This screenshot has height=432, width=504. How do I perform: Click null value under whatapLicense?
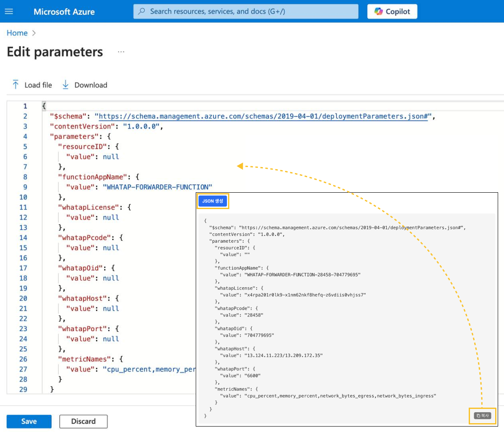tap(111, 217)
